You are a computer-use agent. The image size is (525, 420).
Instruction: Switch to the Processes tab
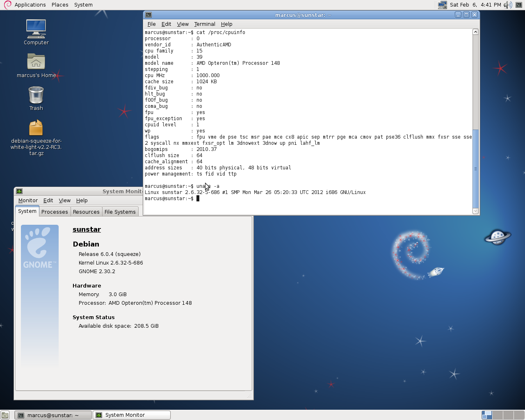pos(55,212)
